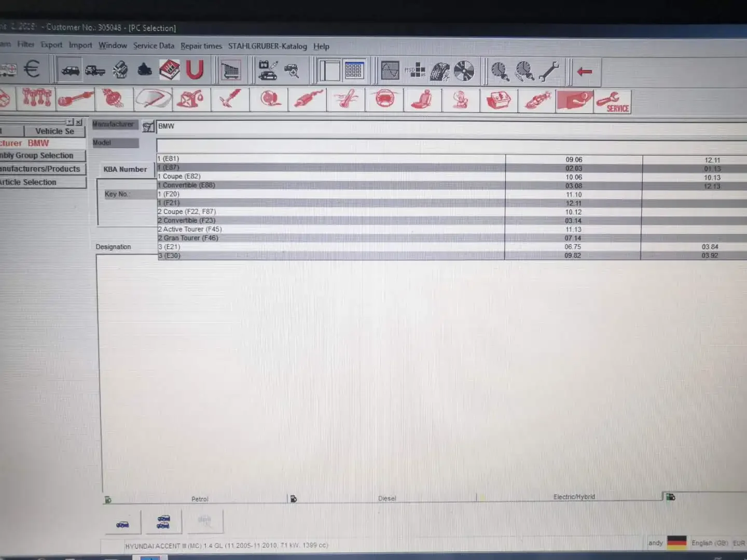Open the battery and spark plug accessories icon
This screenshot has height=560, width=747.
coord(268,71)
